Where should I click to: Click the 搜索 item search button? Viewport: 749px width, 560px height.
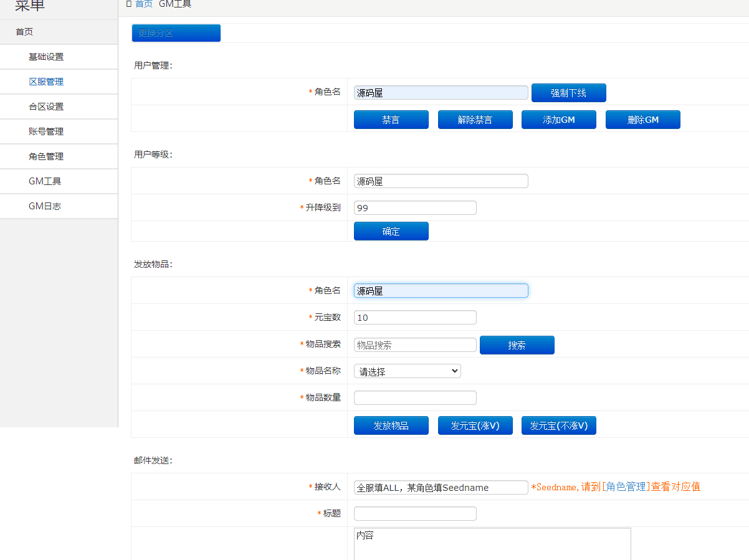pos(517,344)
